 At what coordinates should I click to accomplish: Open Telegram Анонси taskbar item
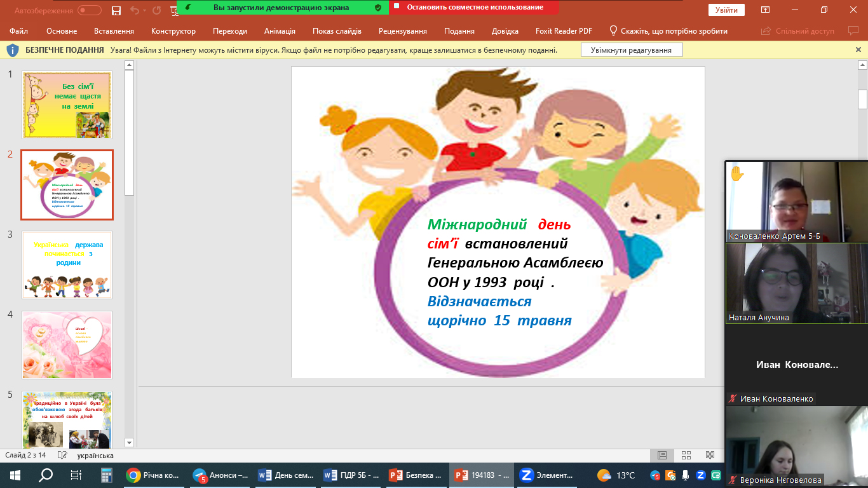tap(220, 475)
